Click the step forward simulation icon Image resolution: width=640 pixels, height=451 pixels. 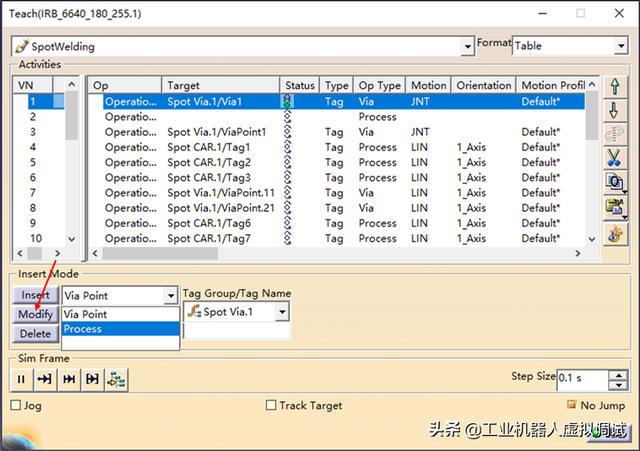[44, 380]
